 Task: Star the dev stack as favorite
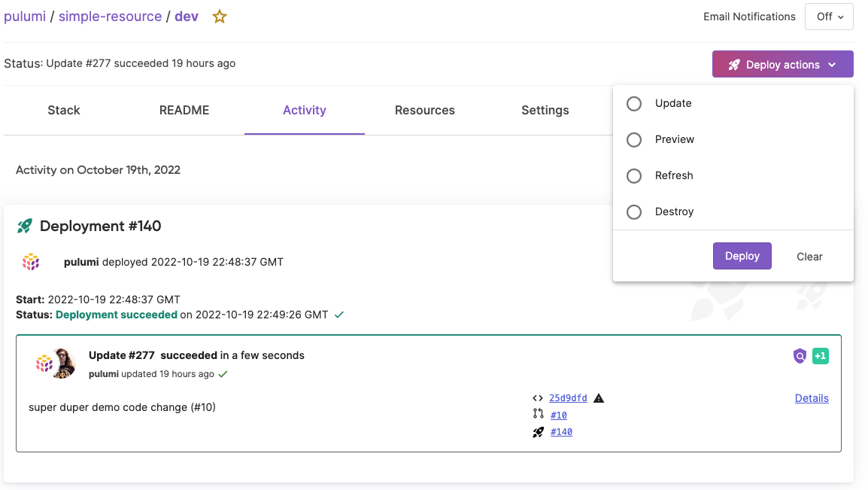[219, 17]
